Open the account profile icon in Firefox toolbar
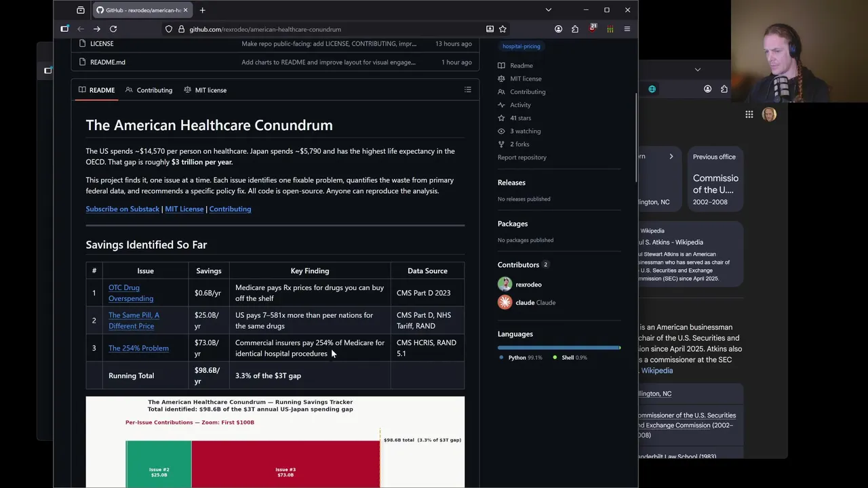The width and height of the screenshot is (868, 488). pos(558,29)
